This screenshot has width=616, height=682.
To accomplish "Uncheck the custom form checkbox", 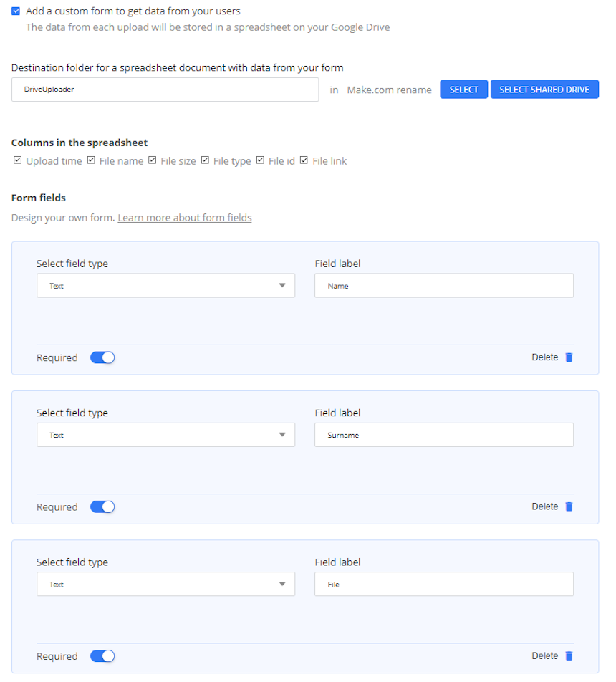I will (x=16, y=11).
